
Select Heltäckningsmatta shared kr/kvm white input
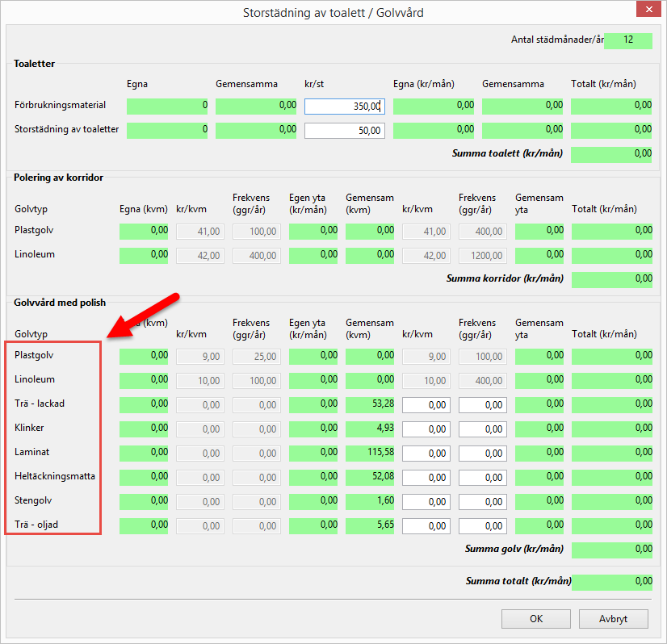(426, 477)
